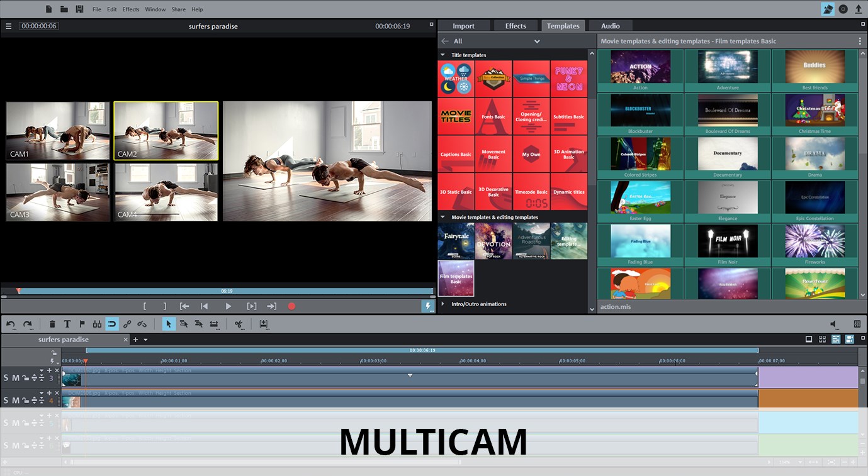Open the Window menu in the menu bar

(x=155, y=9)
